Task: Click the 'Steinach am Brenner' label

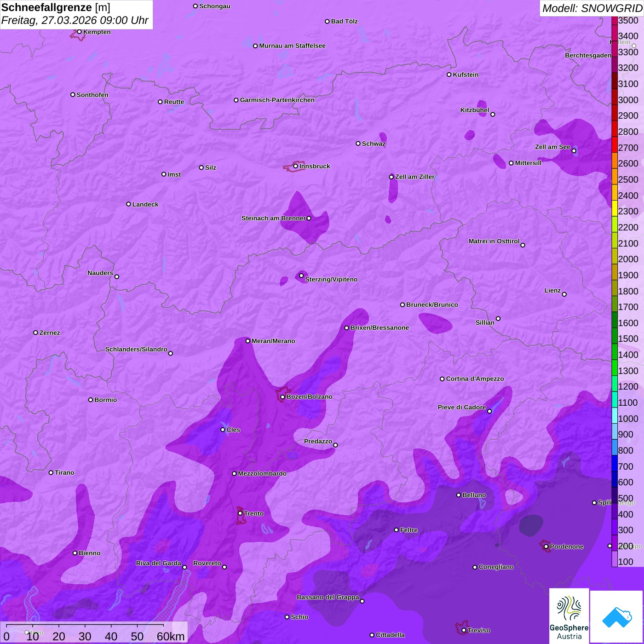Action: (273, 218)
